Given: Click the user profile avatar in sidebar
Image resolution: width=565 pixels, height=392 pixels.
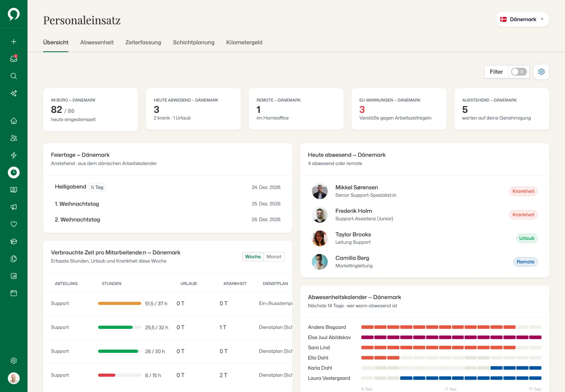Looking at the screenshot, I should 14,378.
